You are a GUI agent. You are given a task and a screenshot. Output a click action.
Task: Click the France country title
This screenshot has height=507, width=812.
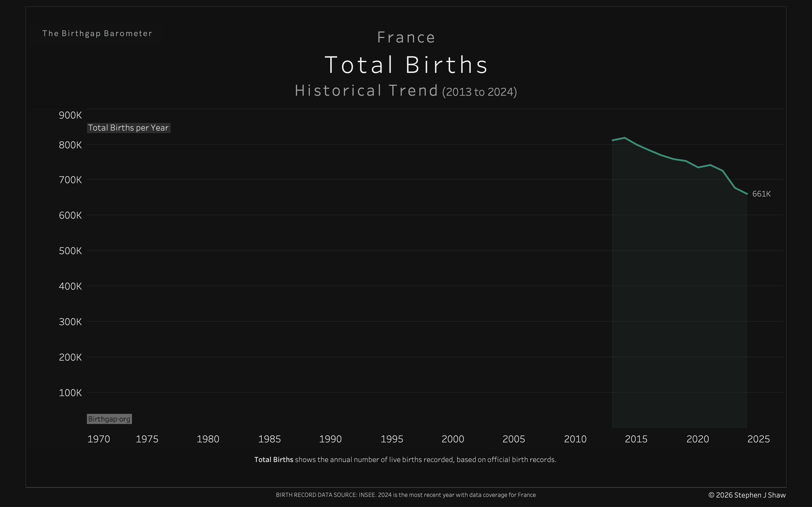(406, 37)
